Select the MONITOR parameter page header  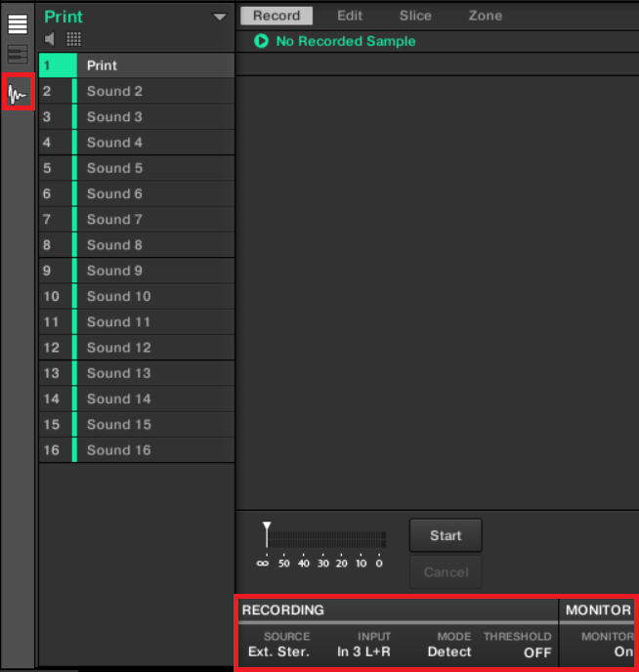coord(598,609)
